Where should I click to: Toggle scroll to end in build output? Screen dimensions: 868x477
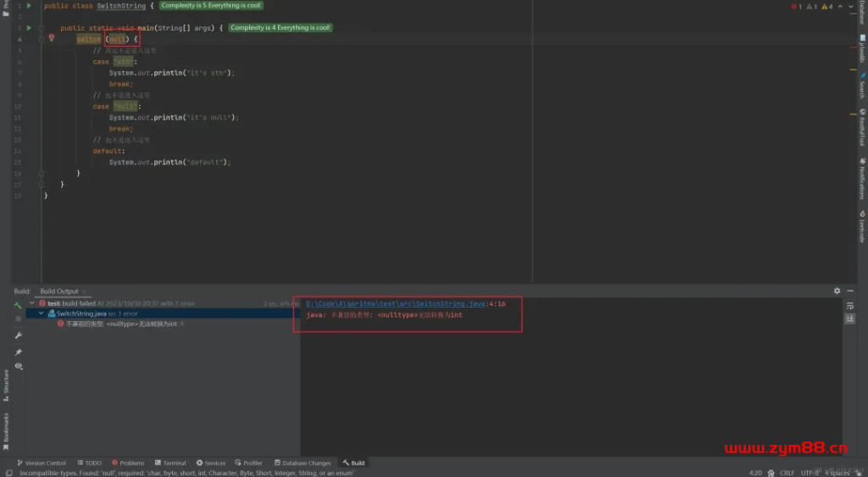851,319
